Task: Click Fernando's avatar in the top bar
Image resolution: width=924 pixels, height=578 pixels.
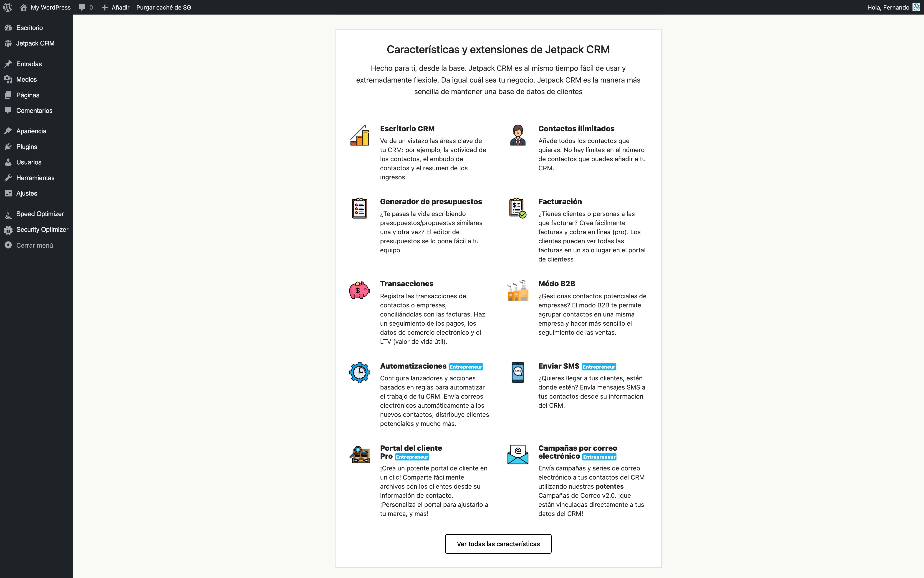Action: coord(916,7)
